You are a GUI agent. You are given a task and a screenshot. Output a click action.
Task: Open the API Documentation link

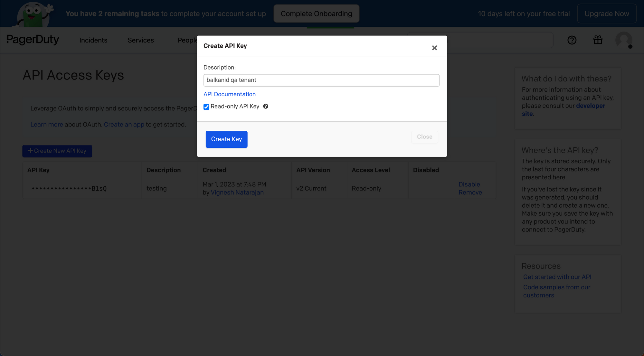pos(229,94)
